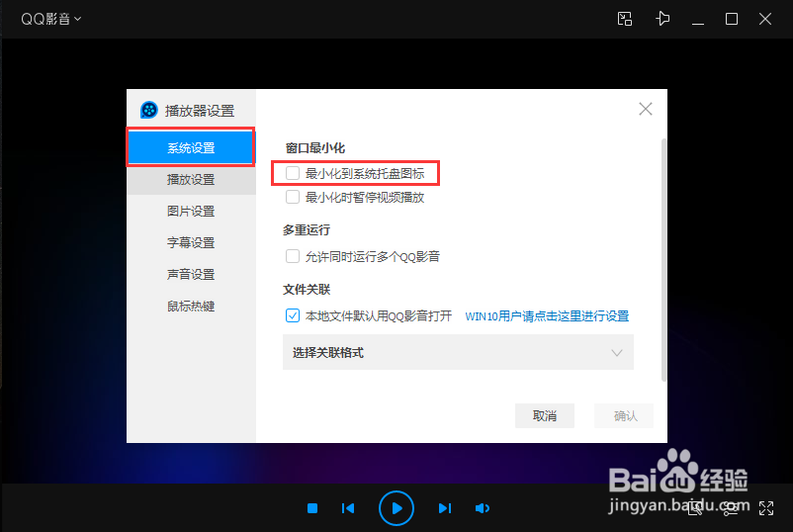Open the 图片设置 tab
The image size is (793, 532).
click(191, 211)
